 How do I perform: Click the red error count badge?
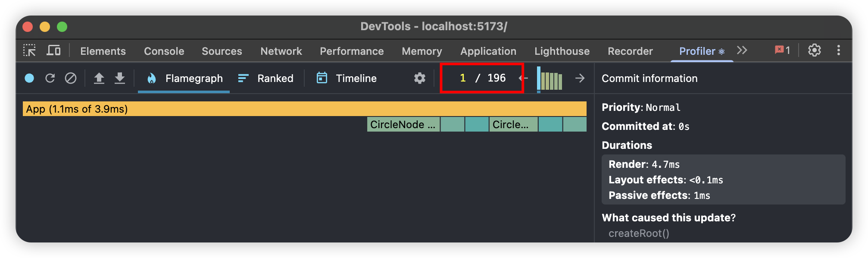(x=782, y=50)
